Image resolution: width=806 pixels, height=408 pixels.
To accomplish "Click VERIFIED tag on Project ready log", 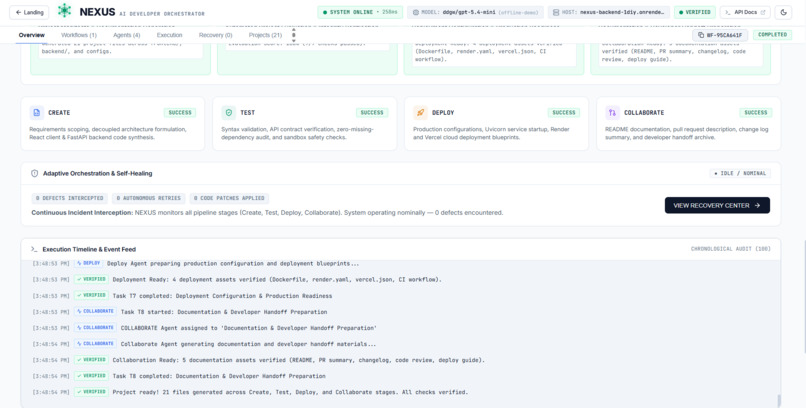I will 91,392.
